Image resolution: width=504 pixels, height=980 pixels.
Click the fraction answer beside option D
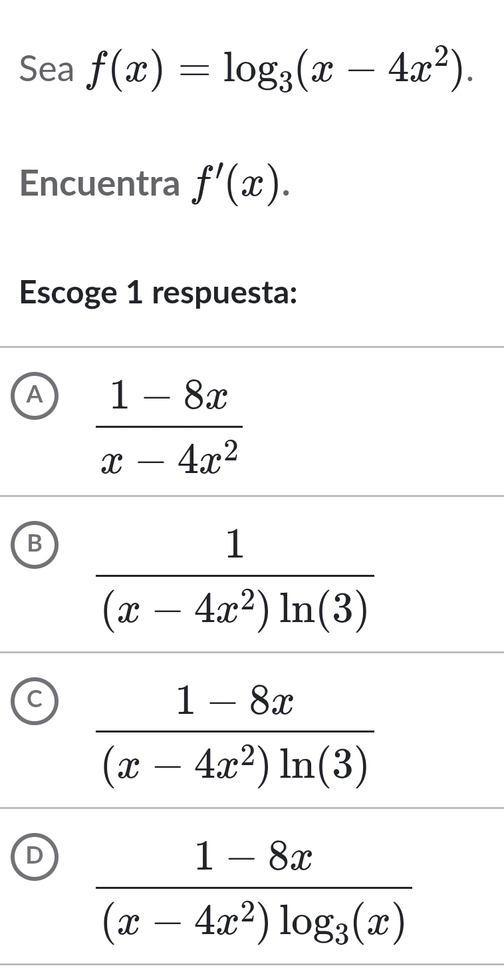coord(254,888)
